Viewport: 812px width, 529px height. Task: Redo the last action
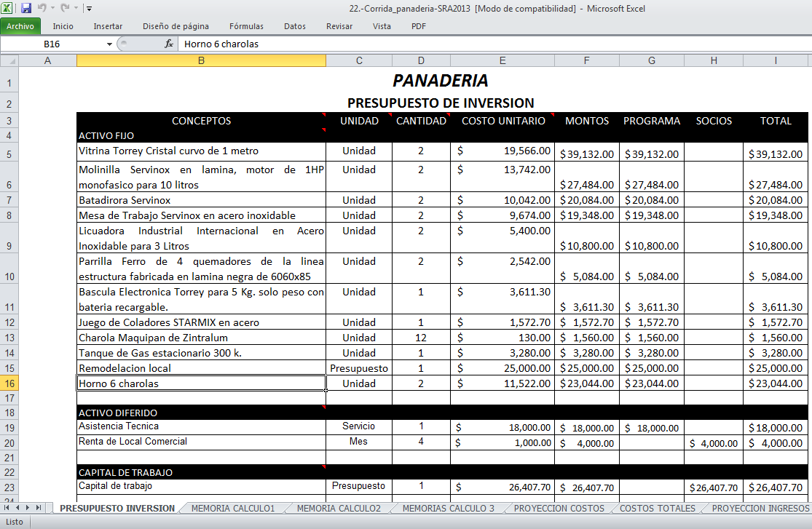coord(65,8)
